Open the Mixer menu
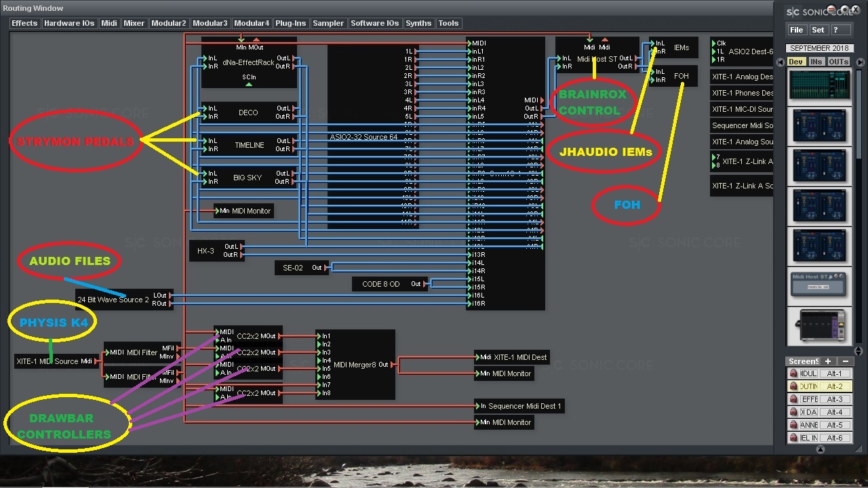Screen dimensions: 868x488 (134, 23)
